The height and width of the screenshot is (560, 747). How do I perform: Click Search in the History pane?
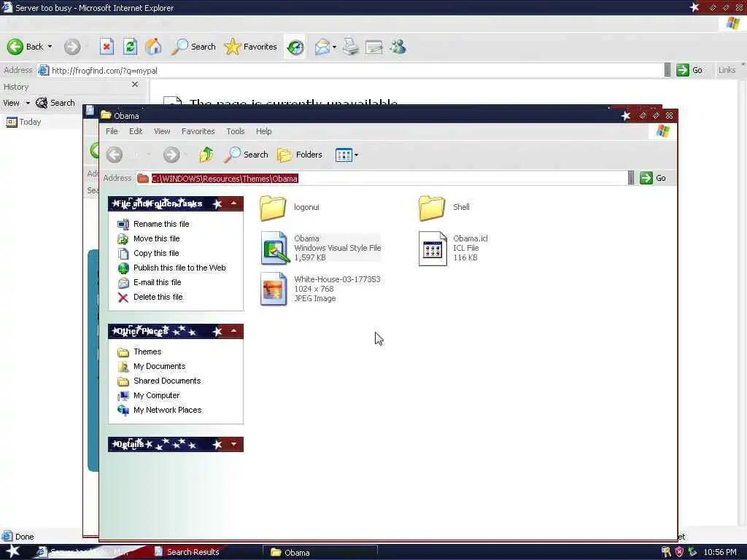coord(55,103)
